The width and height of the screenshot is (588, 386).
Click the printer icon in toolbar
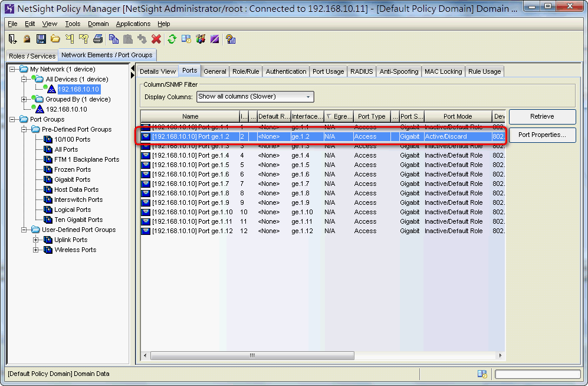point(98,38)
